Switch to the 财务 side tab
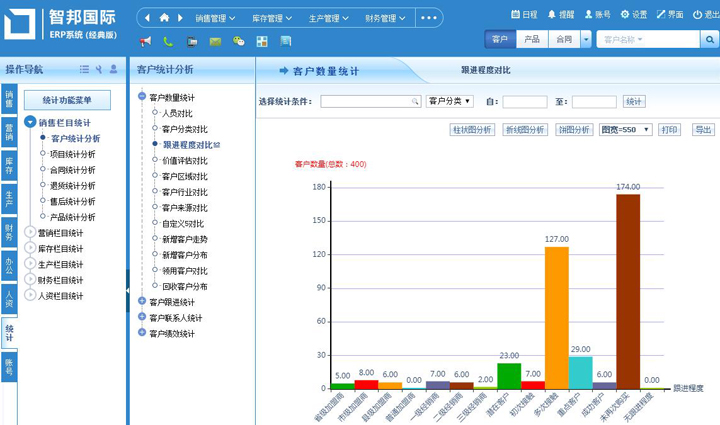The image size is (720, 425). (x=9, y=232)
